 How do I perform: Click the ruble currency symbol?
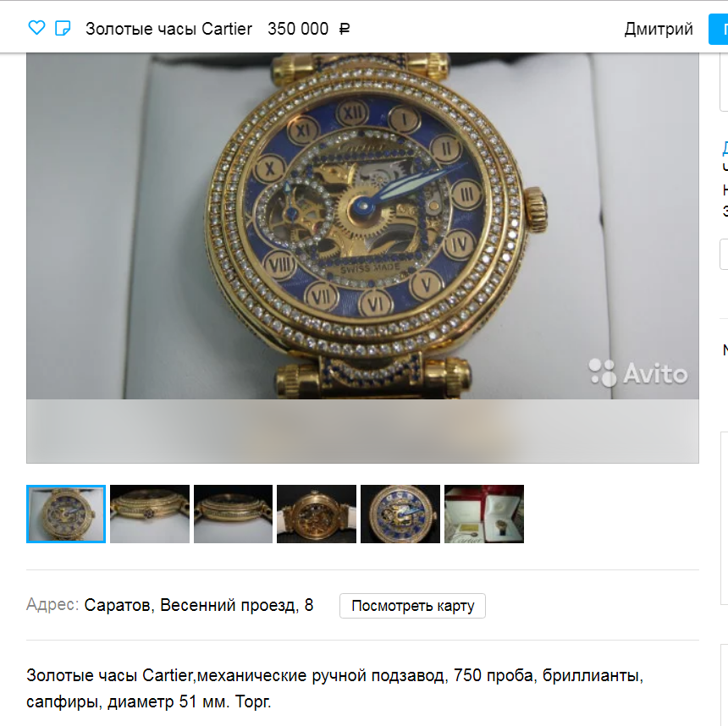tap(344, 30)
